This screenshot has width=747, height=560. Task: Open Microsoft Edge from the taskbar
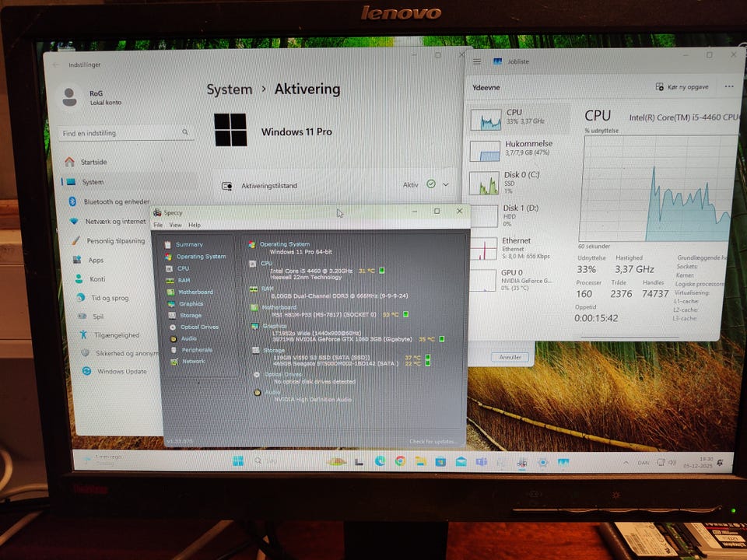tap(380, 461)
